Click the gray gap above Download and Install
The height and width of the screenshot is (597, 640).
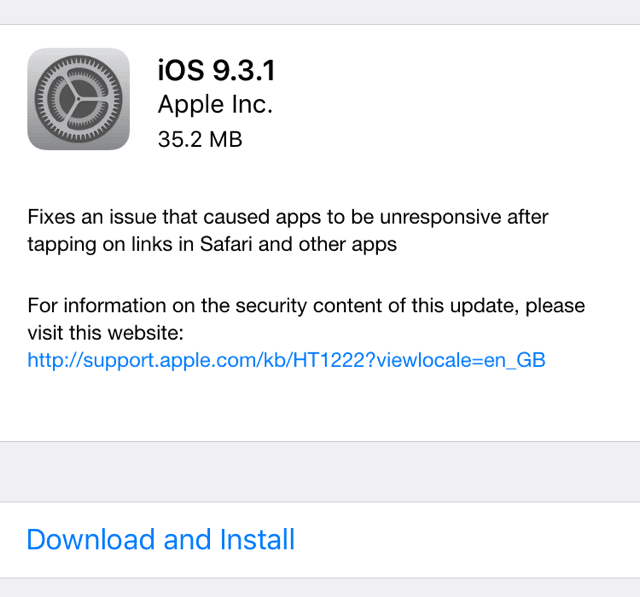[x=320, y=472]
